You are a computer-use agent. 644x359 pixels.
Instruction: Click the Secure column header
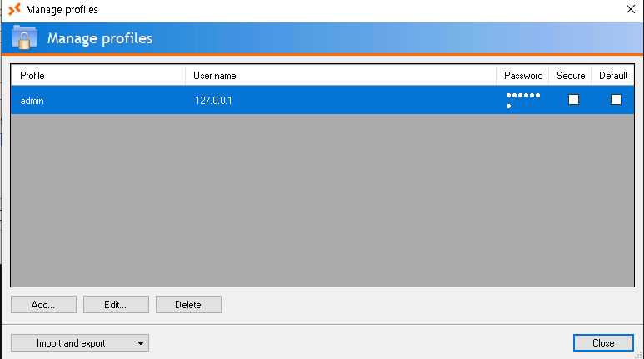(570, 76)
